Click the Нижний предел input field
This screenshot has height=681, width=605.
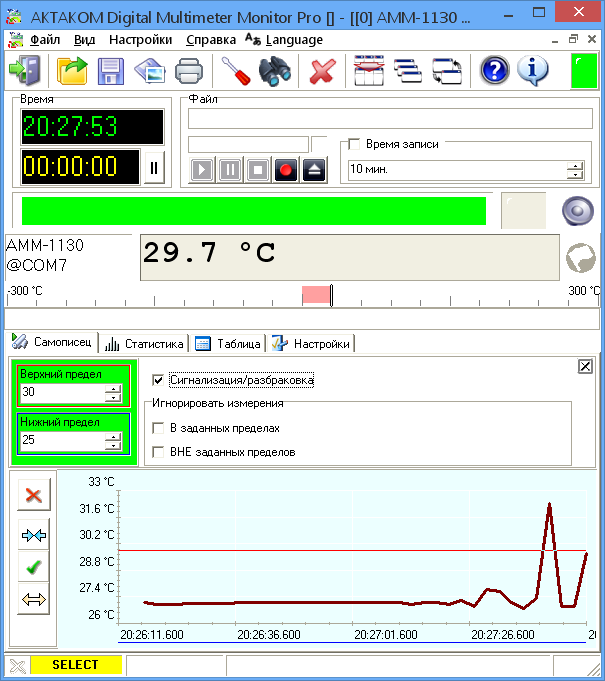[x=63, y=441]
